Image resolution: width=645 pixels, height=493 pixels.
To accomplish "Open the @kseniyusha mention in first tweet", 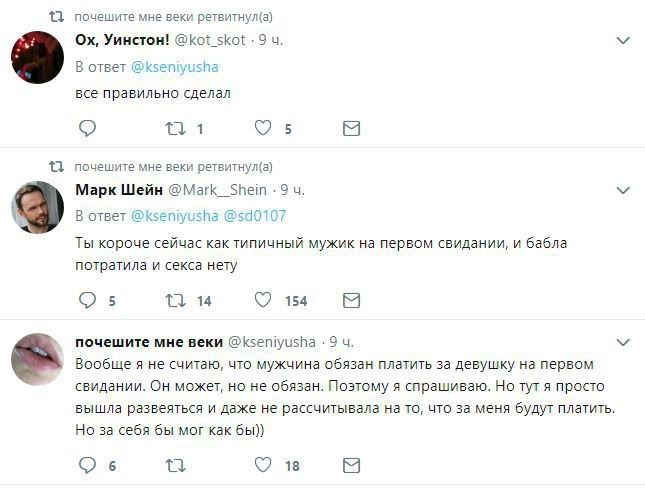I will tap(175, 67).
